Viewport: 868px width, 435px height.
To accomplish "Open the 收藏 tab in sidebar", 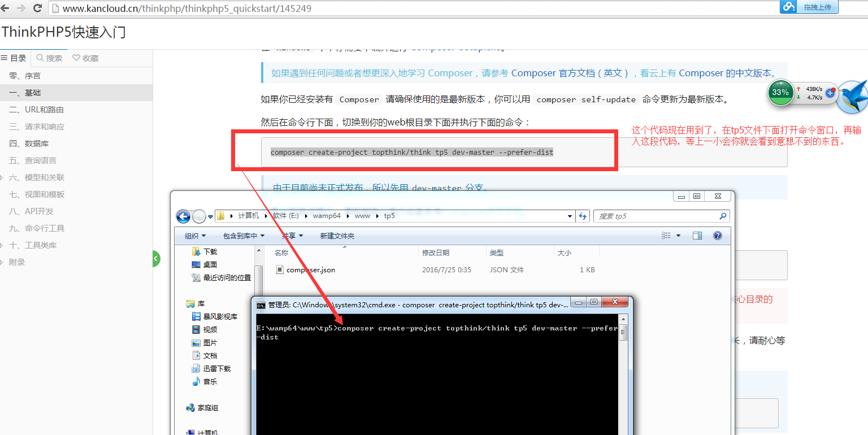I will point(86,58).
